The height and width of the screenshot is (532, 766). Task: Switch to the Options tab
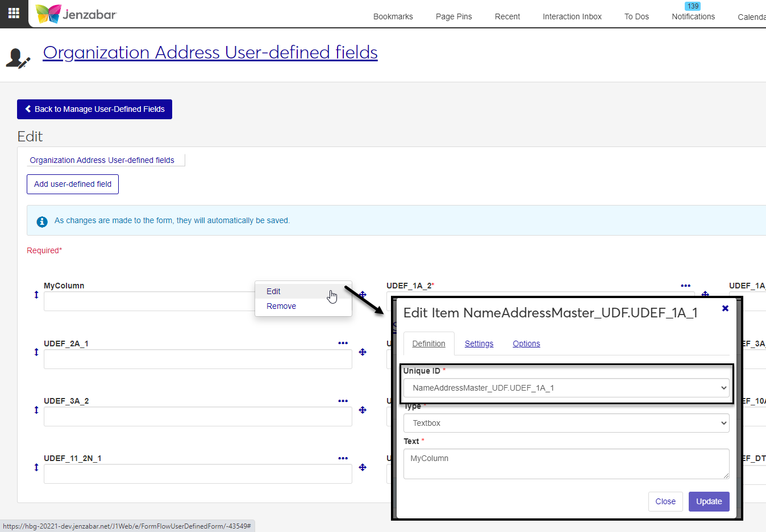point(526,344)
